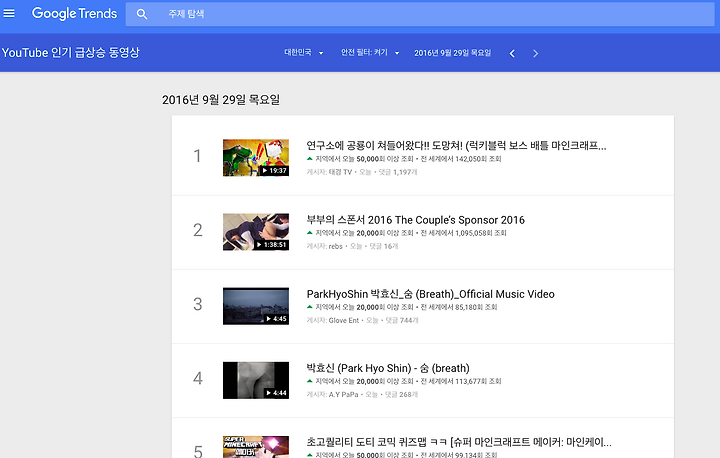Click worldwide views 113,677회 text
The height and width of the screenshot is (458, 720).
coord(461,381)
